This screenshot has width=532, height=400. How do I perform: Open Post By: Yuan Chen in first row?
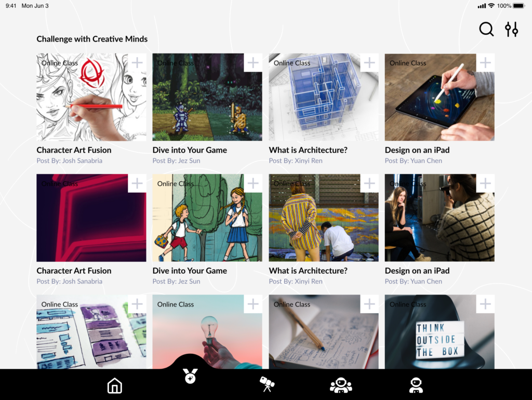pos(414,161)
